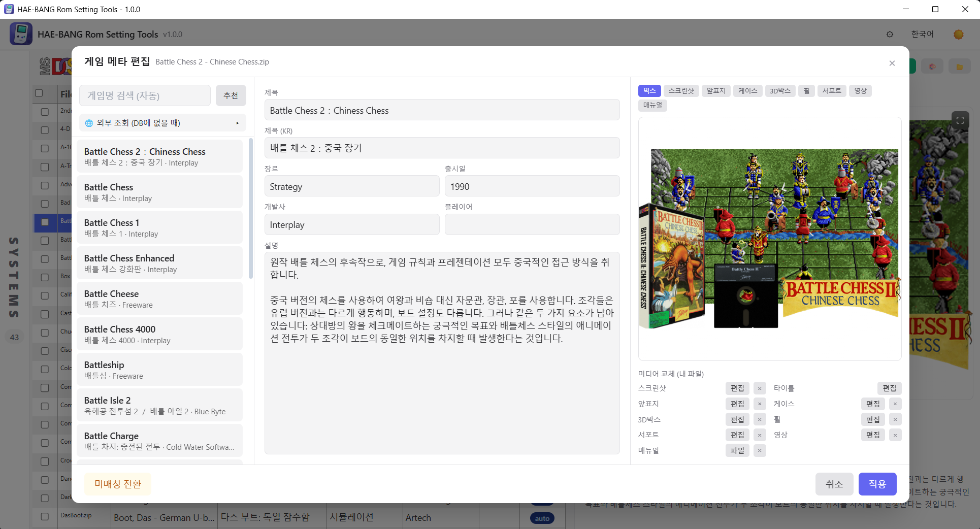Open fullscreen view of background image preview

[960, 120]
